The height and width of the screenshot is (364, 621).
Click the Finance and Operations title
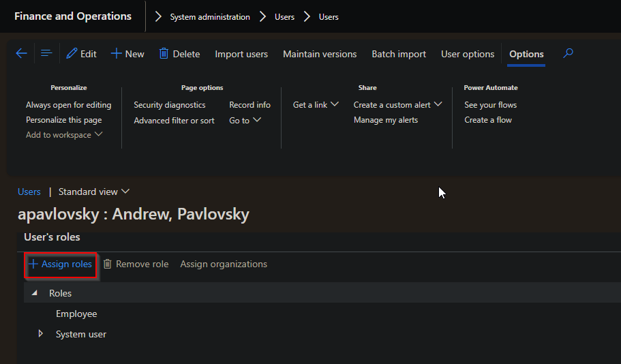73,16
